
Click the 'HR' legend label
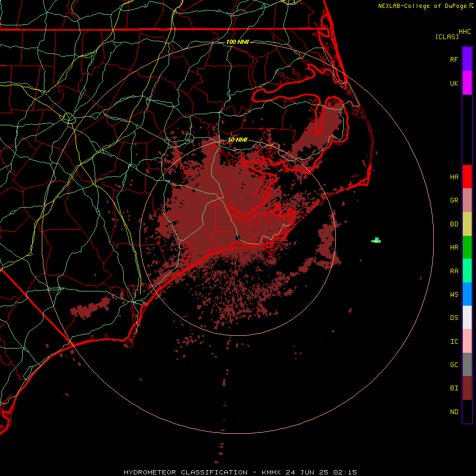coord(454,248)
